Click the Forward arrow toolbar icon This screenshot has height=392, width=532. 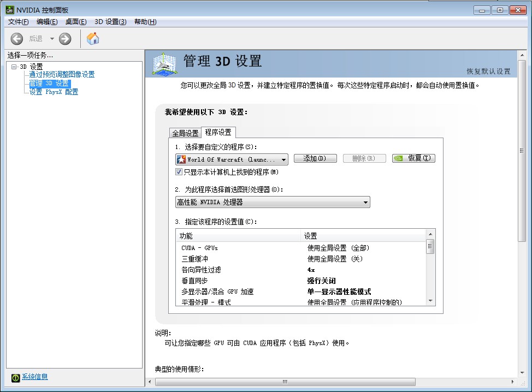65,39
